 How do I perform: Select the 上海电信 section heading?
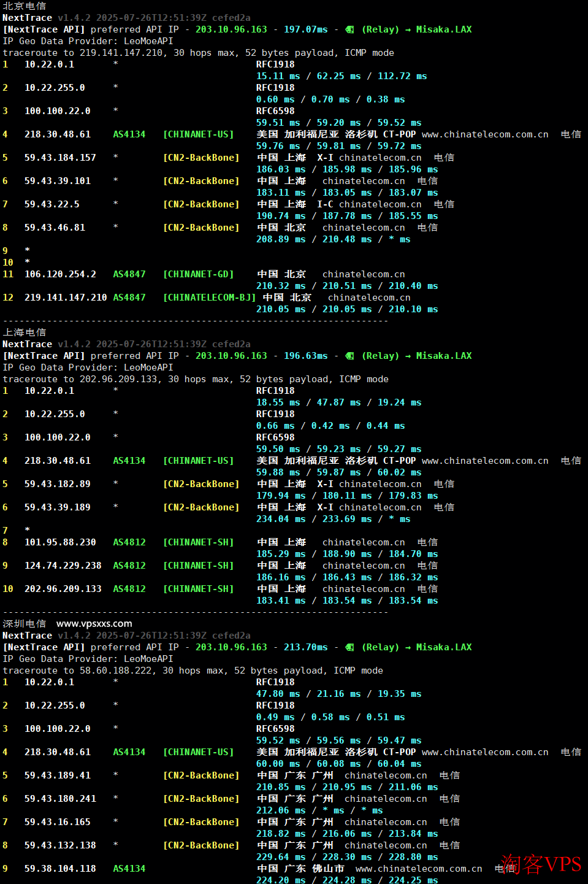click(x=25, y=332)
